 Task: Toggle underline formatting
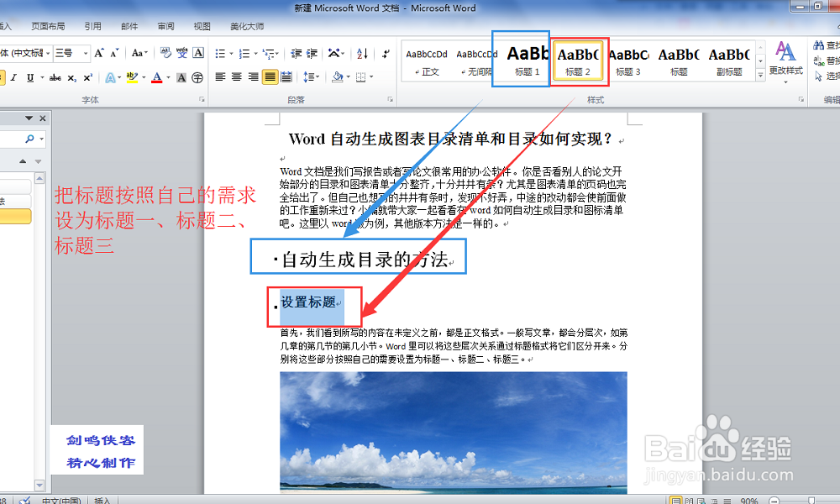(x=30, y=77)
